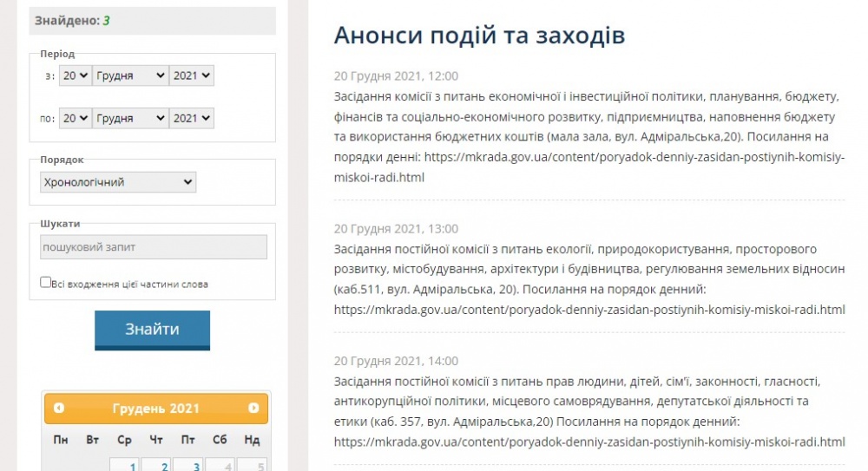Viewport: 868px width, 471px height.
Task: Open the start month 'Грудня' dropdown
Action: click(x=130, y=75)
